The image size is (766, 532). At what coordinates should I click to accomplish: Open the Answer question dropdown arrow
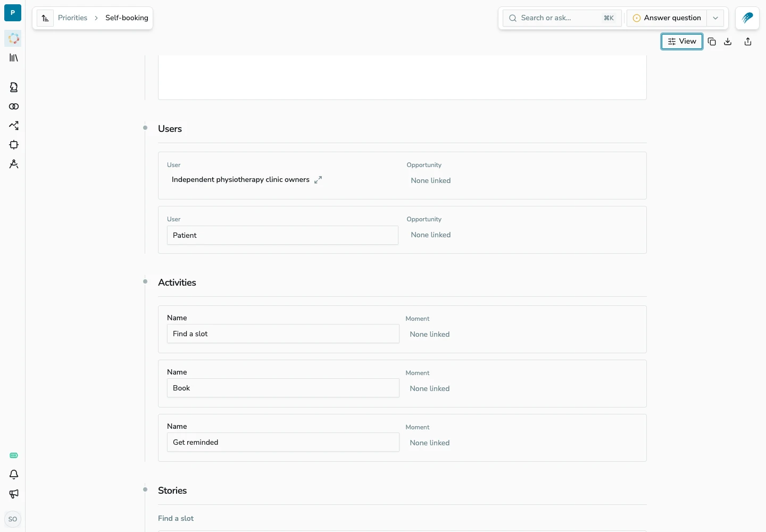coord(715,18)
